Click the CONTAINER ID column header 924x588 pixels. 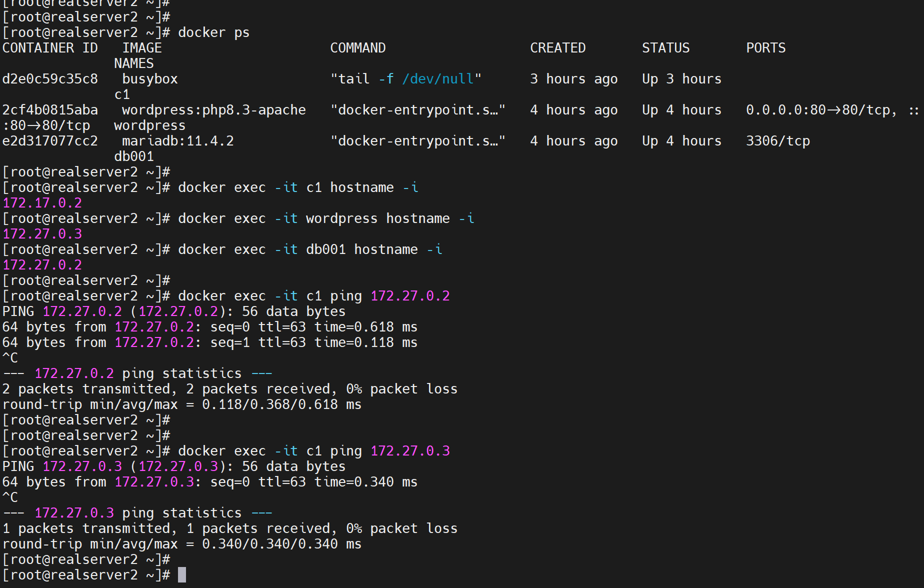tap(50, 48)
